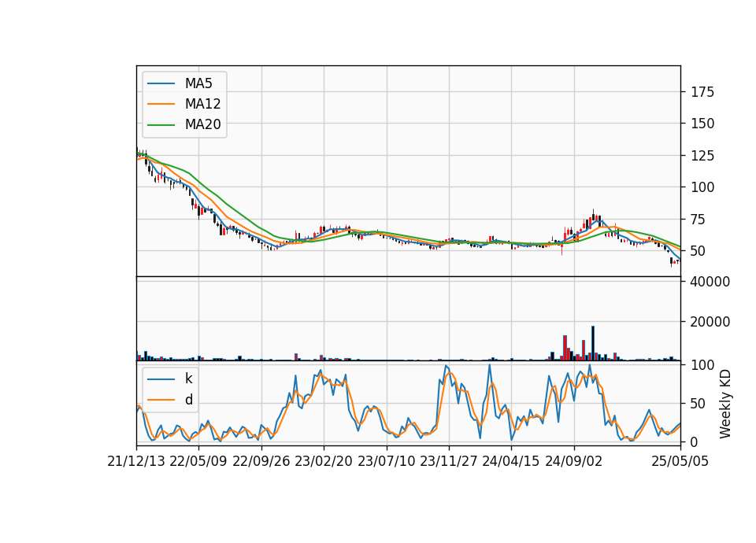This screenshot has width=756, height=543.
Task: Click the blue MA5 legend line swatch
Action: click(x=161, y=84)
